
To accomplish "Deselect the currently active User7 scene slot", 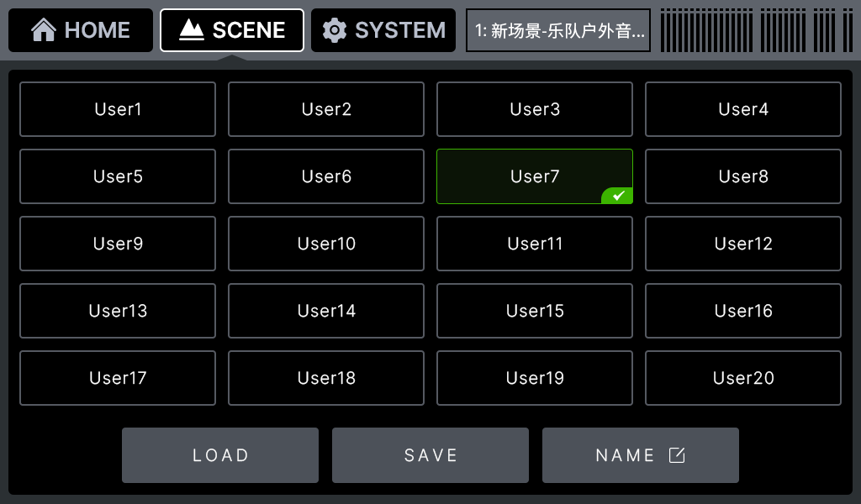I will tap(534, 176).
